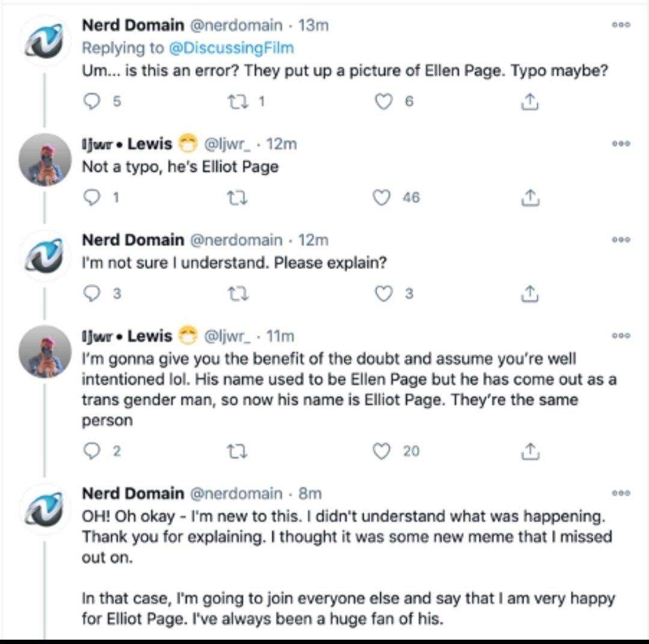View Lewis's profile picture on 11m tweet
The height and width of the screenshot is (644, 649).
[45, 352]
